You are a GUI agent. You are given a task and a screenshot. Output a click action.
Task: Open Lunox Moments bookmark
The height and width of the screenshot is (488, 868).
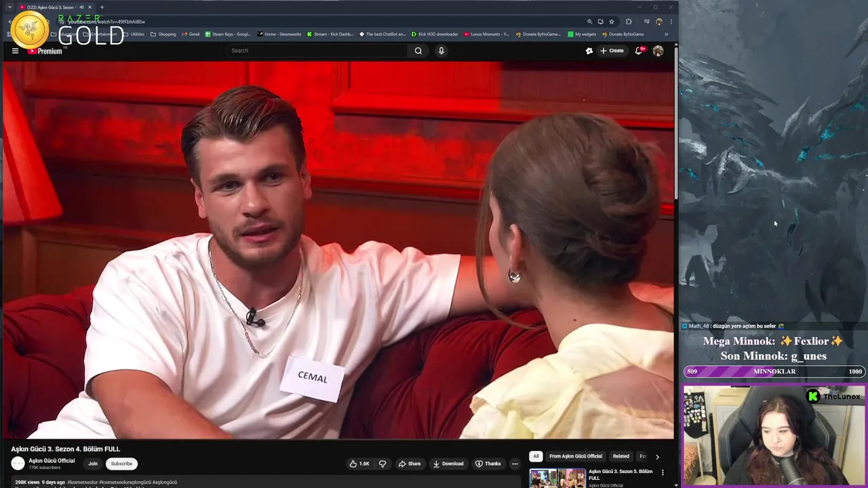pyautogui.click(x=486, y=34)
